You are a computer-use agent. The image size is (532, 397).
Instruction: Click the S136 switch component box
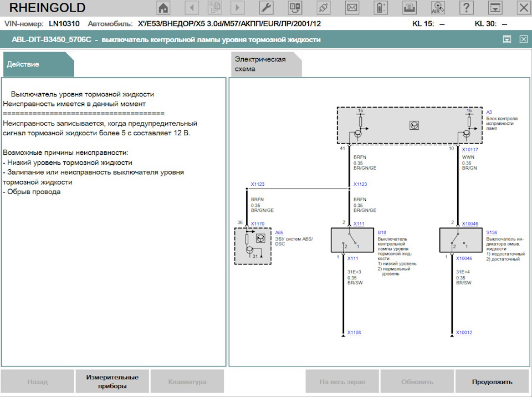click(461, 240)
